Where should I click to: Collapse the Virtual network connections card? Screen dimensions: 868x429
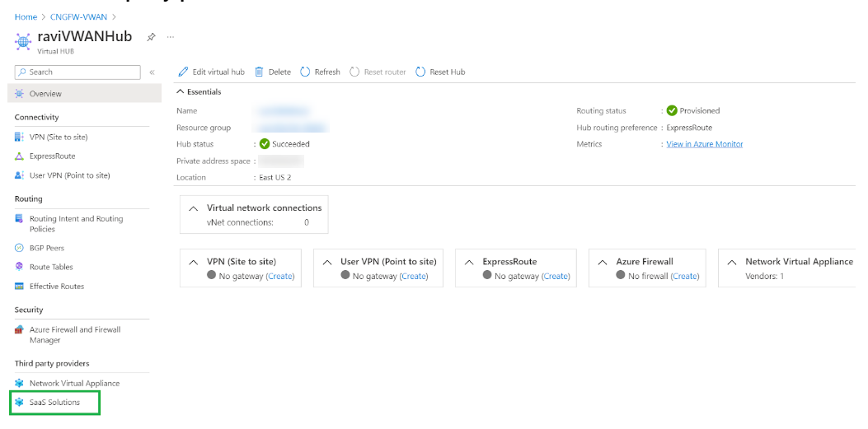(194, 208)
